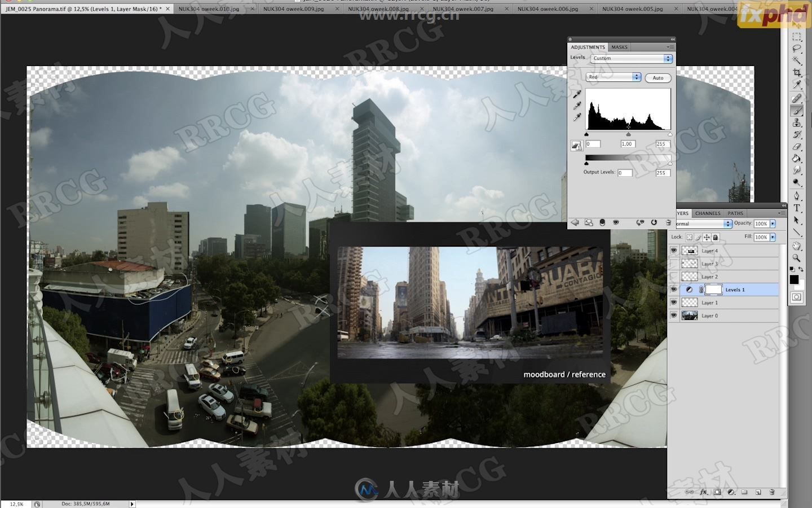
Task: Select the Type tool
Action: (797, 208)
